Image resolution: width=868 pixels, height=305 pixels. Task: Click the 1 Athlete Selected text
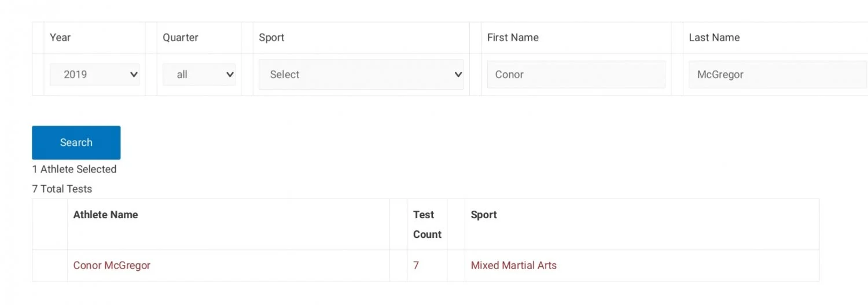click(74, 170)
